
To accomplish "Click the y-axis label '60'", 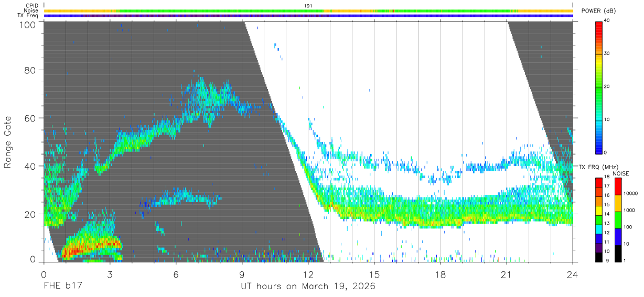I will point(31,118).
